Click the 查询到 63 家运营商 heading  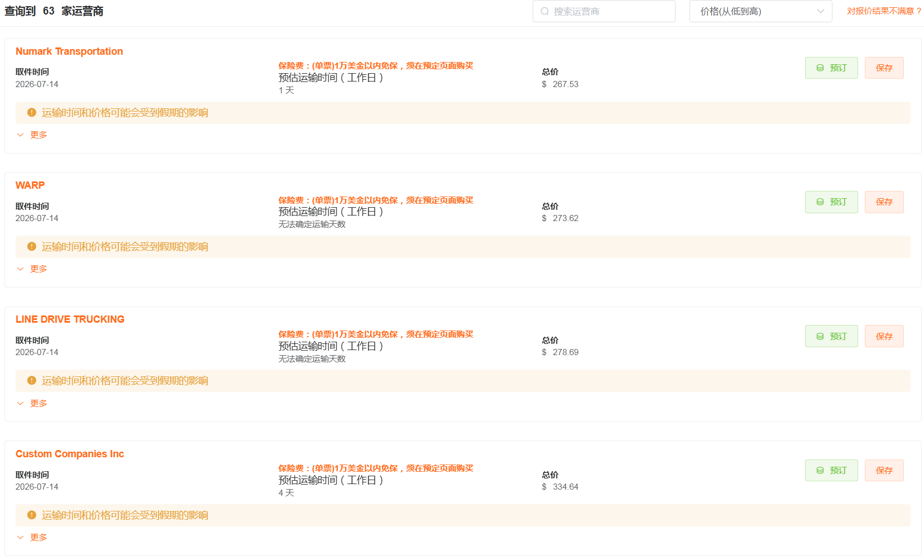(54, 11)
